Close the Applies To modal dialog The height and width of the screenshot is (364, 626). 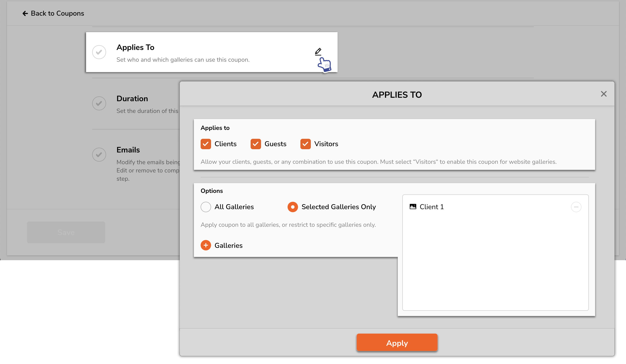(x=604, y=94)
